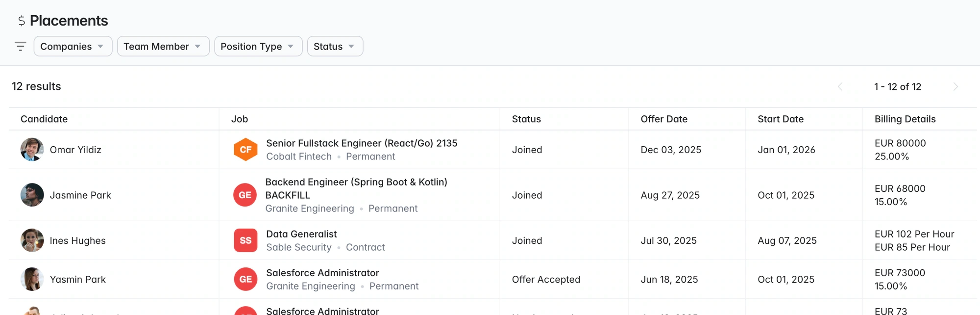This screenshot has width=980, height=315.
Task: Click the Aug 07, 2025 start date
Action: (x=787, y=240)
